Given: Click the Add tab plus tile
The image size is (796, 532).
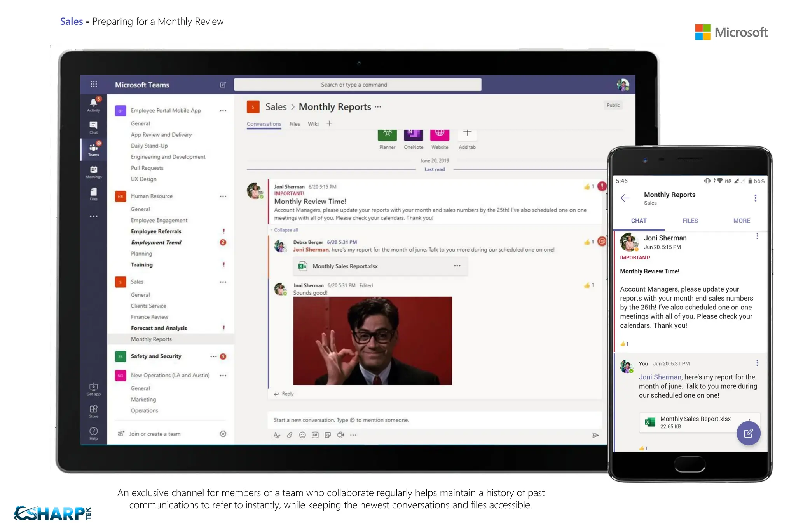Looking at the screenshot, I should pos(467,139).
